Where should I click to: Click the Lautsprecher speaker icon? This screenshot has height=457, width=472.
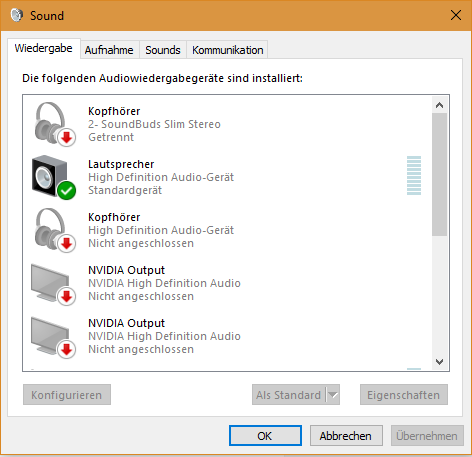[54, 177]
